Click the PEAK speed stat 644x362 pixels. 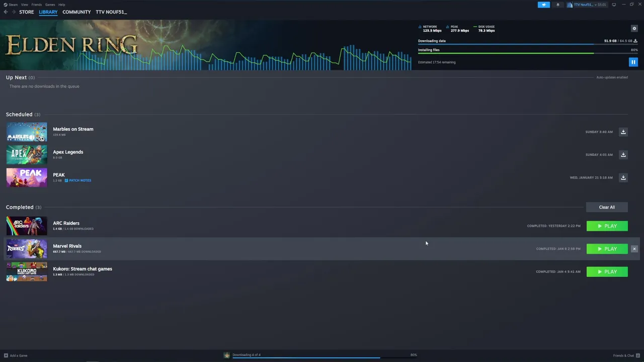tap(457, 29)
